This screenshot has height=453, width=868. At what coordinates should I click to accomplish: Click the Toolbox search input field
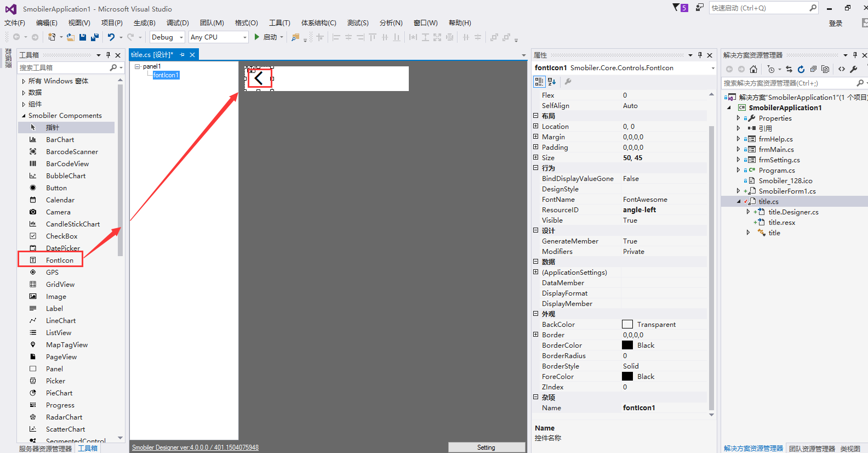(x=63, y=67)
